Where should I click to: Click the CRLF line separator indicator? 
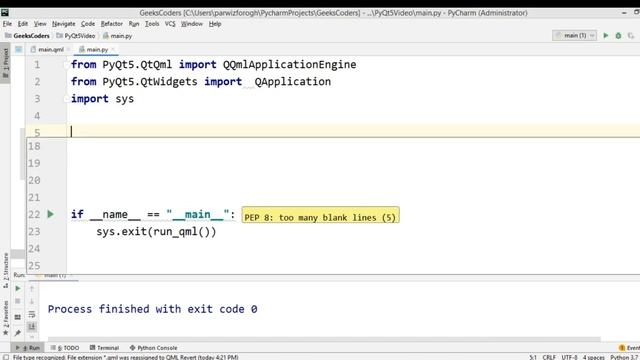tap(549, 357)
